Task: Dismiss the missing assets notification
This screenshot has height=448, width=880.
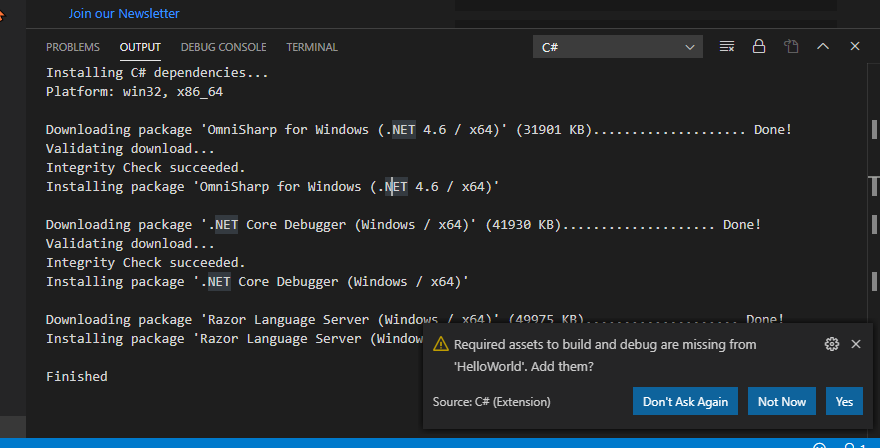Action: point(856,344)
